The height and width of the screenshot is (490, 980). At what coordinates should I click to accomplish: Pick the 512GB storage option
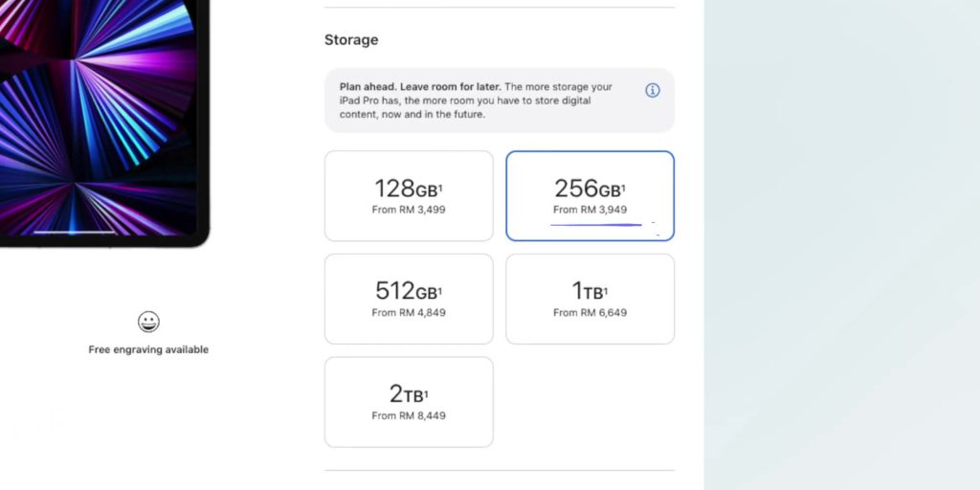coord(409,299)
